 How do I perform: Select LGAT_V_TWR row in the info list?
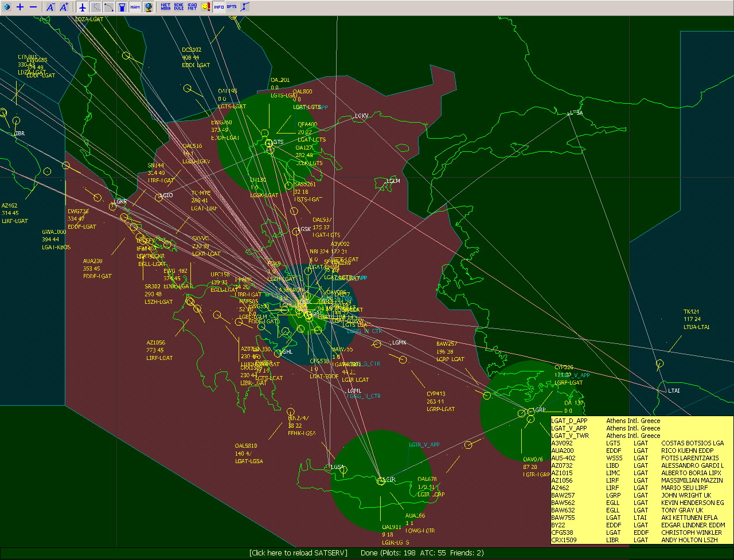point(641,435)
